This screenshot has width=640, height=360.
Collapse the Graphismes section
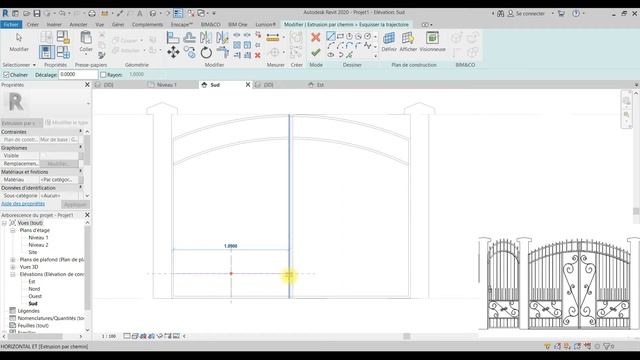click(80, 147)
